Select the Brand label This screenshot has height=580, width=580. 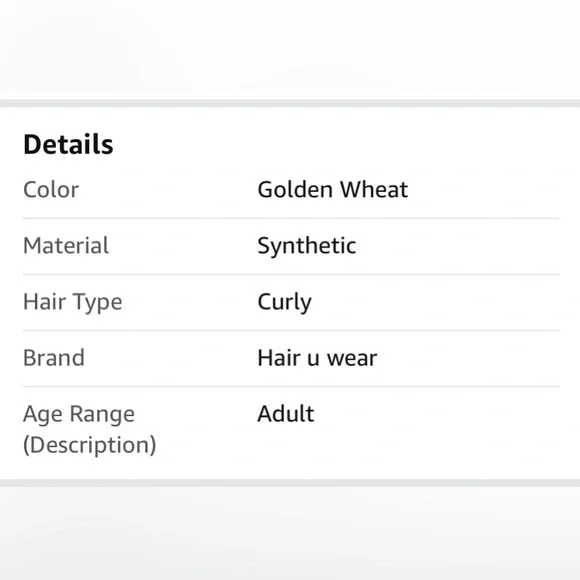(54, 358)
